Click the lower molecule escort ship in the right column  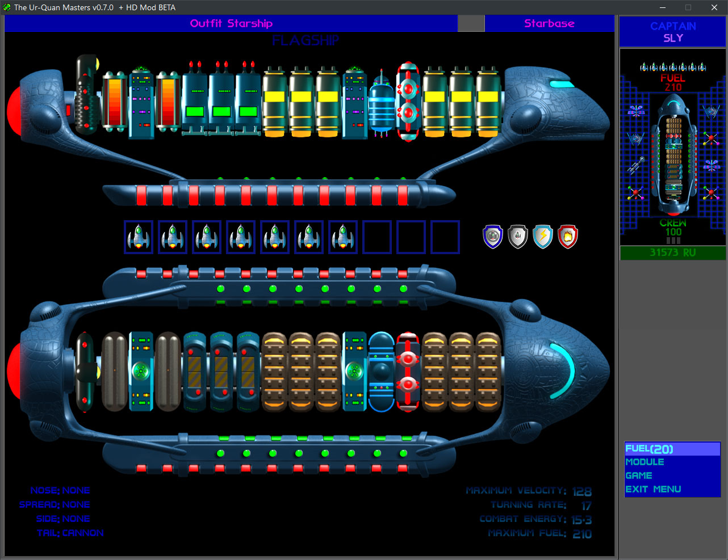click(711, 192)
